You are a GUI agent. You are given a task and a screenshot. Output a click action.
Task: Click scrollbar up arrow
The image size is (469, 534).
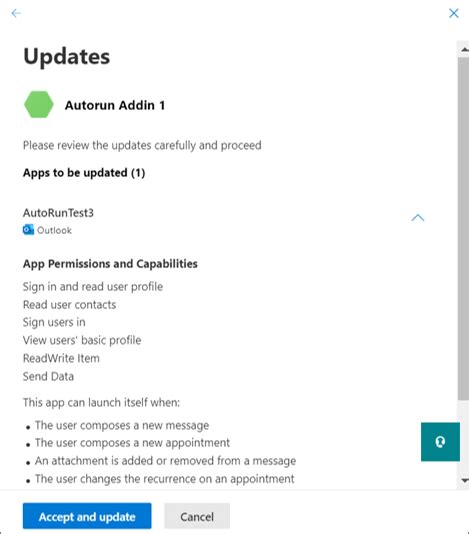click(465, 50)
